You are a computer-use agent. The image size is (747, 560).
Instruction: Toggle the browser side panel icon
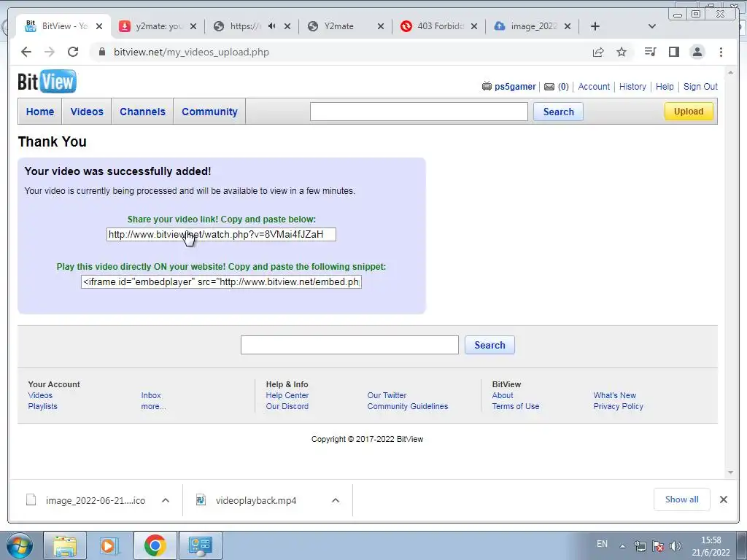coord(673,52)
